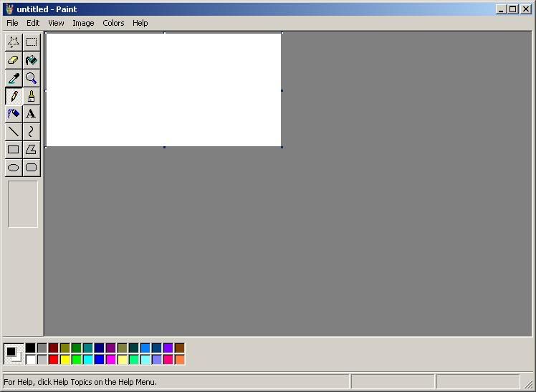Activate the Fill With Color bucket
This screenshot has height=392, width=536.
32,60
